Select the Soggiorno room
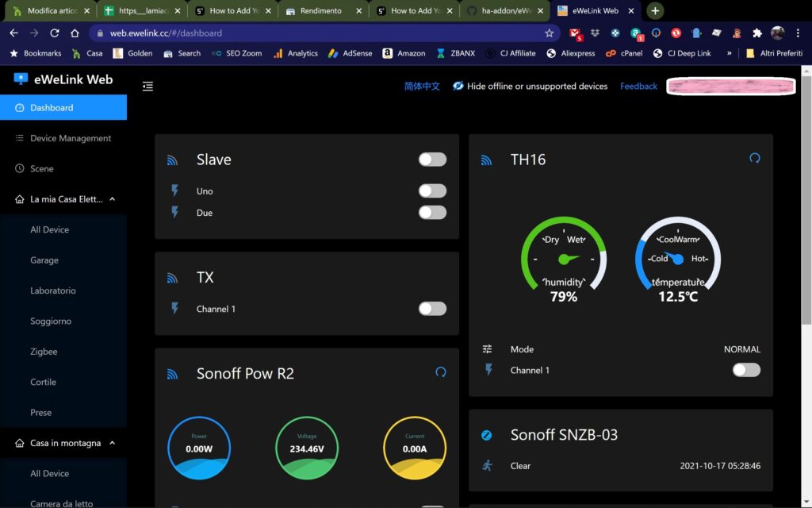 tap(63, 321)
